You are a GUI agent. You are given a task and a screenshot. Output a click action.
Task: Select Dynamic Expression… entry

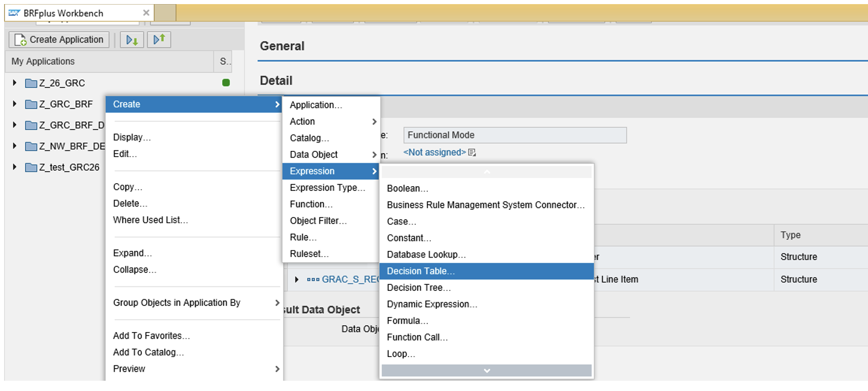click(486, 304)
